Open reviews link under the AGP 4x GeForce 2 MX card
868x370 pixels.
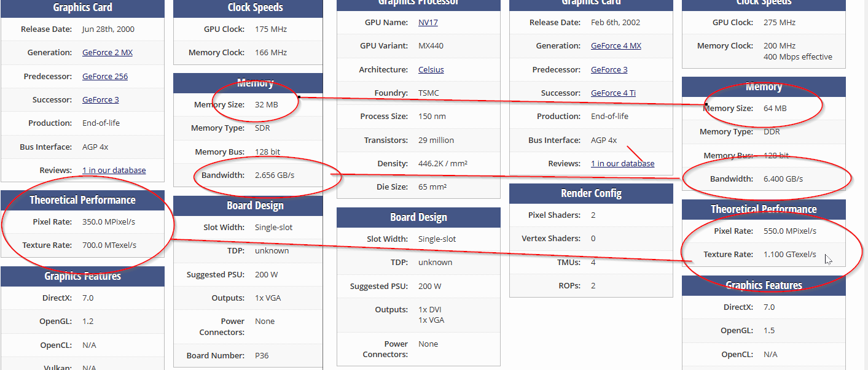point(114,171)
